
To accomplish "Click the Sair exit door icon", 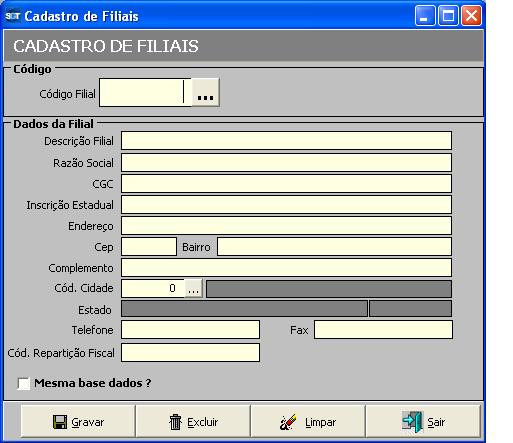I will tap(412, 422).
